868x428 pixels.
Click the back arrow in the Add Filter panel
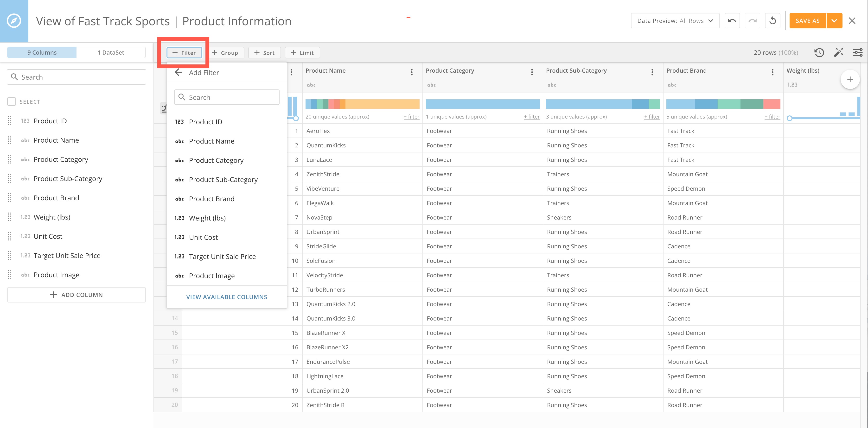(x=178, y=72)
